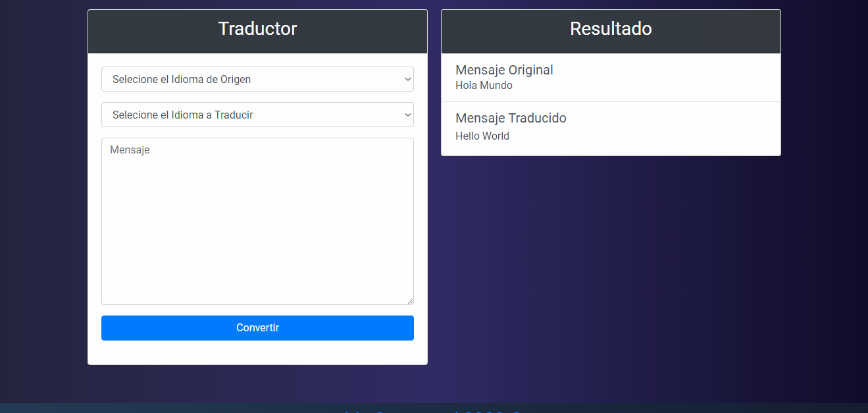This screenshot has width=868, height=413.
Task: Click the Resultado header title
Action: [x=611, y=29]
